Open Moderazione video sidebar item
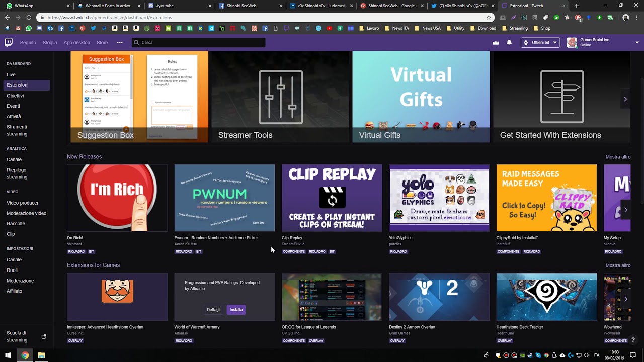This screenshot has height=362, width=644. coord(26,213)
